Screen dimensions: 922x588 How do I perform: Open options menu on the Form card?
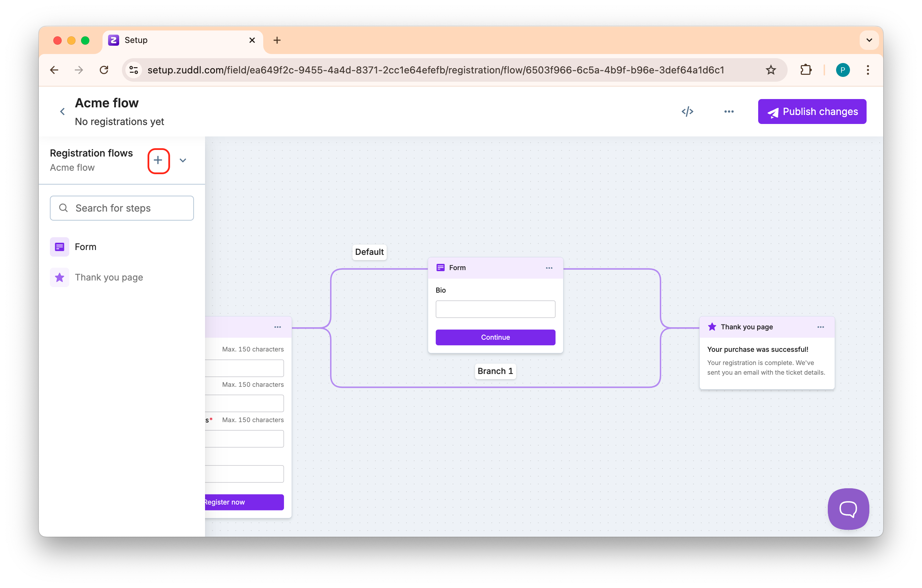point(549,268)
